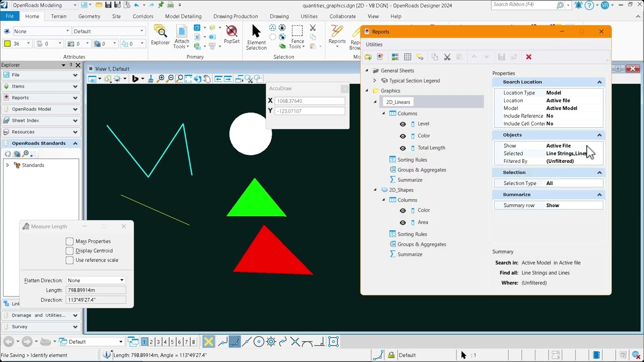Click Summarize under 2D_Shapes
Screen dimensions: 644x362
(x=410, y=254)
